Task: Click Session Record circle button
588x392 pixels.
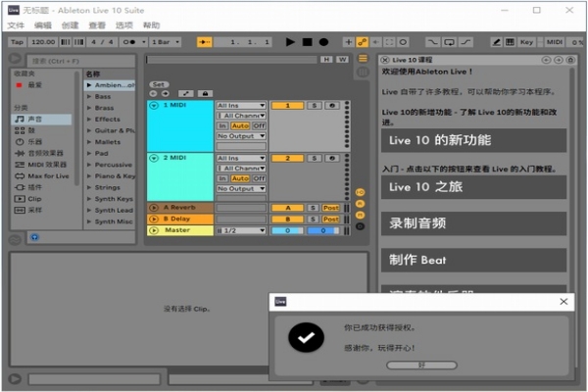Action: pyautogui.click(x=403, y=42)
